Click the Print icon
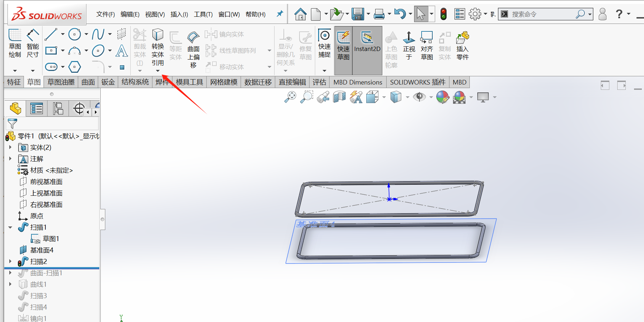The image size is (644, 322). 379,14
